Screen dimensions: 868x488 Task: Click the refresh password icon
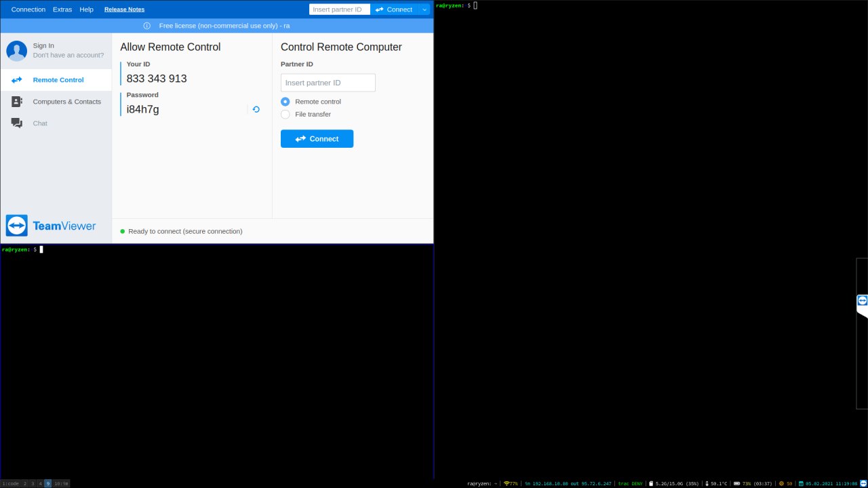256,109
